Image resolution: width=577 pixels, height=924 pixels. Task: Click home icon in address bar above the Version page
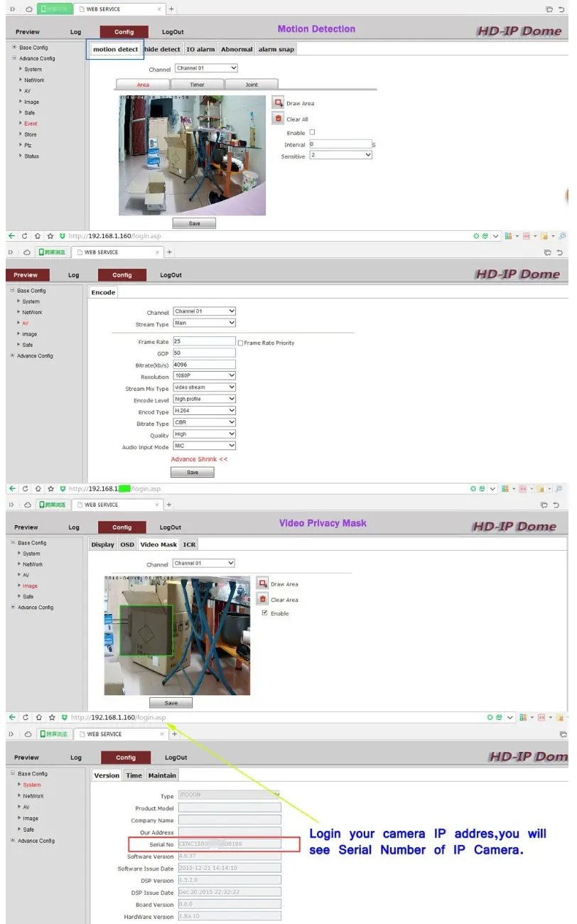point(38,717)
